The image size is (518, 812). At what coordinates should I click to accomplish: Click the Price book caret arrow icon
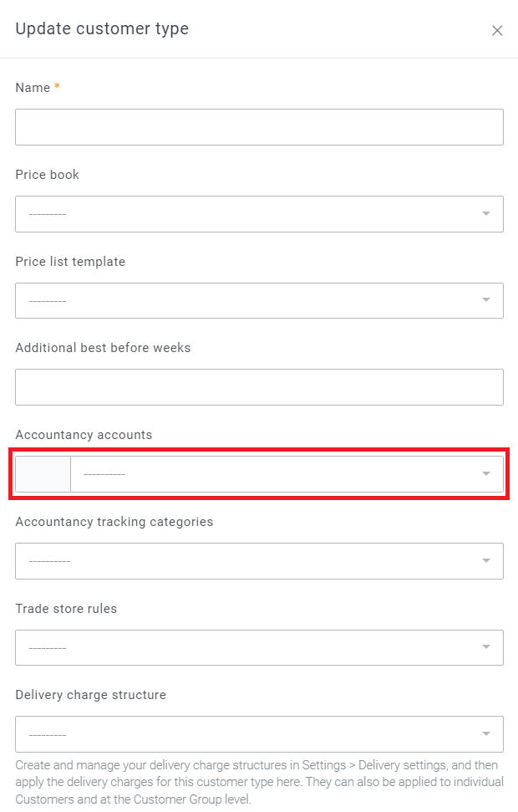pos(486,214)
